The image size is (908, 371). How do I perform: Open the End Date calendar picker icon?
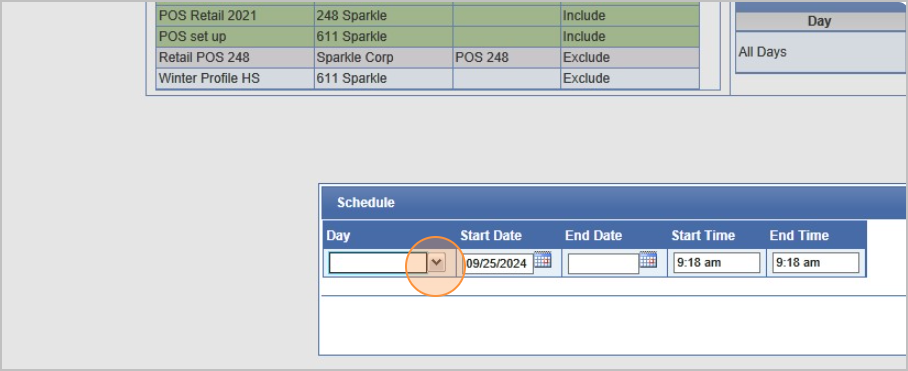648,260
